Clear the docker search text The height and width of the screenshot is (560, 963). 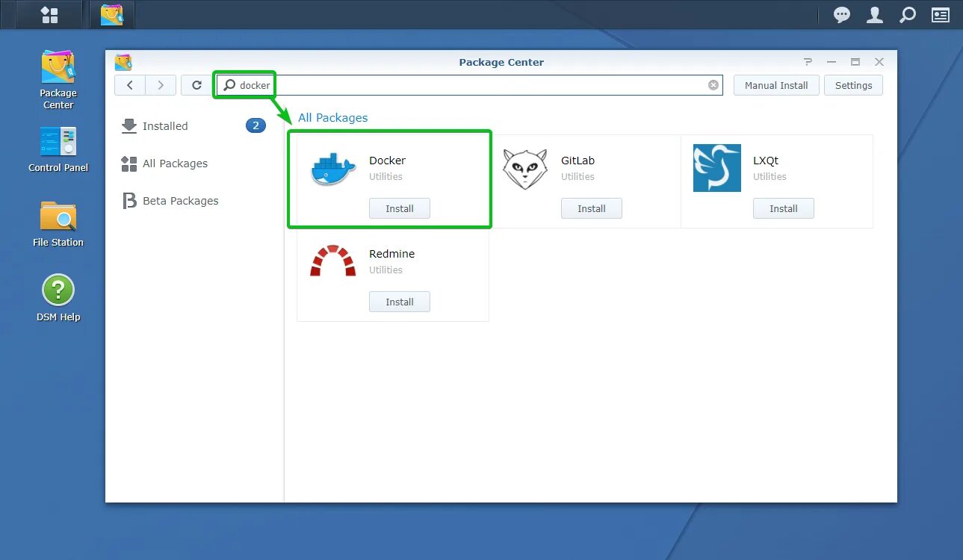pos(713,85)
